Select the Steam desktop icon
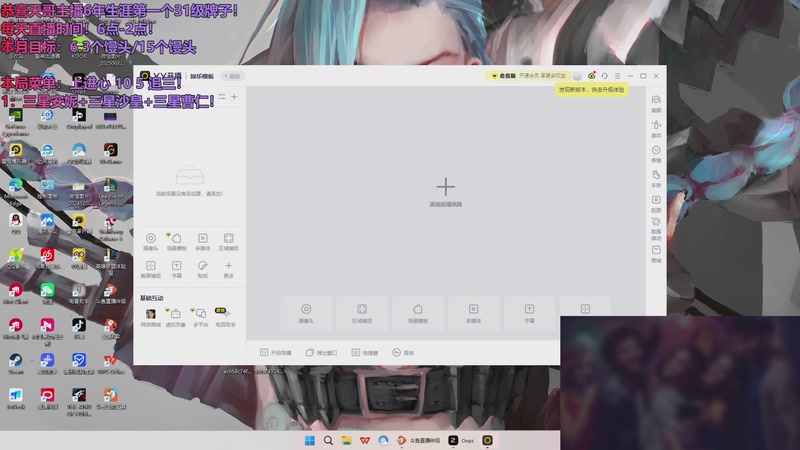The image size is (800, 450). tap(15, 364)
